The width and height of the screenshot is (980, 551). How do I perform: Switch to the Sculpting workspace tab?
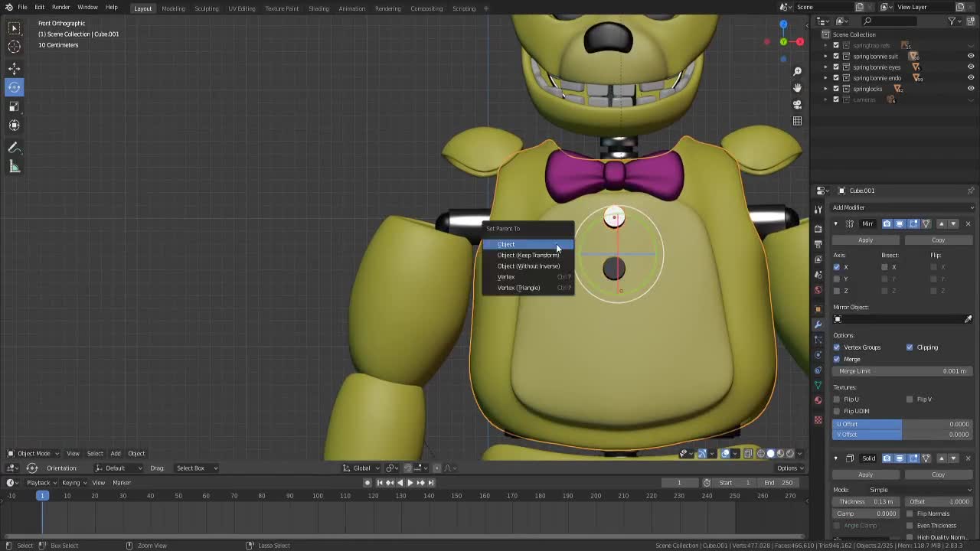[207, 8]
